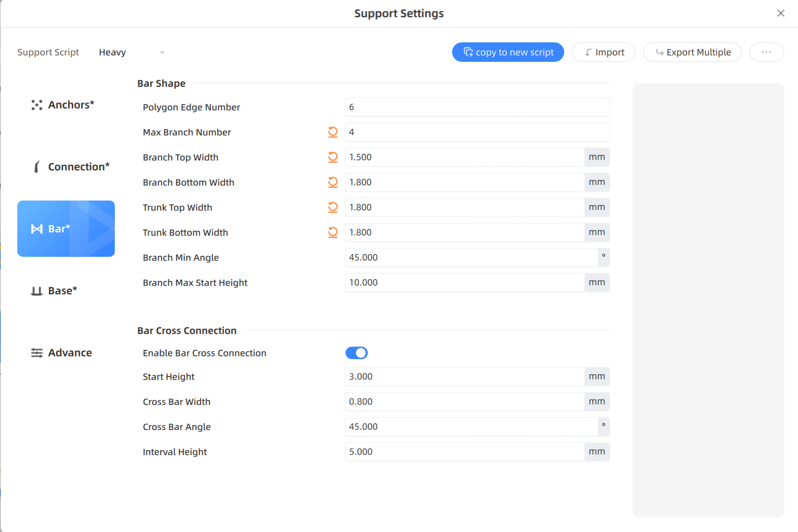Reset Branch Top Width to default
Viewport: 798px width, 532px height.
tap(333, 157)
